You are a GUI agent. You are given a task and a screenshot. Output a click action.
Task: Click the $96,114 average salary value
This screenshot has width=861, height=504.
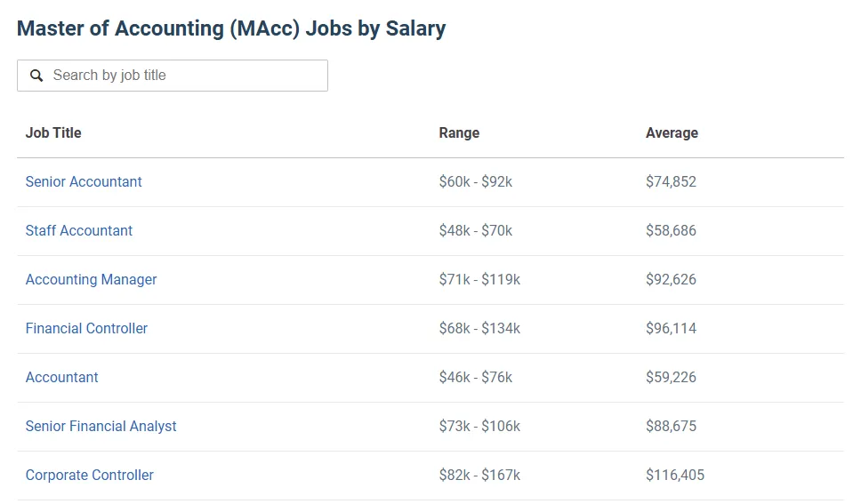tap(671, 328)
